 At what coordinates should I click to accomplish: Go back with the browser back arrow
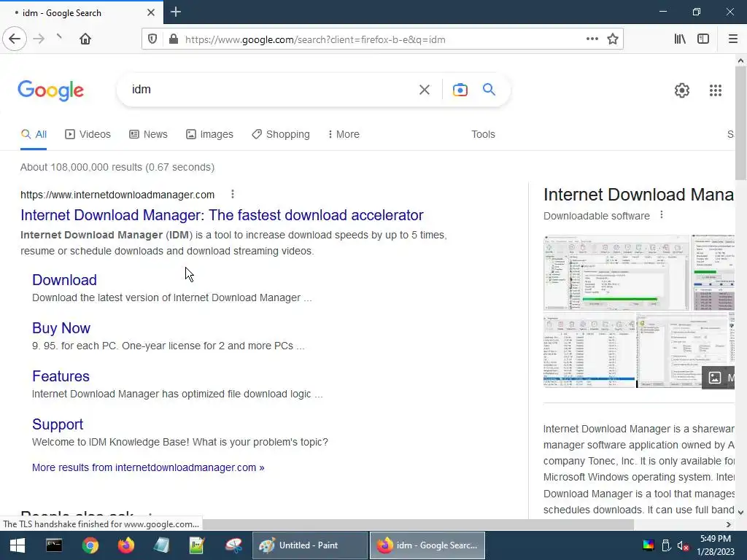(x=15, y=39)
